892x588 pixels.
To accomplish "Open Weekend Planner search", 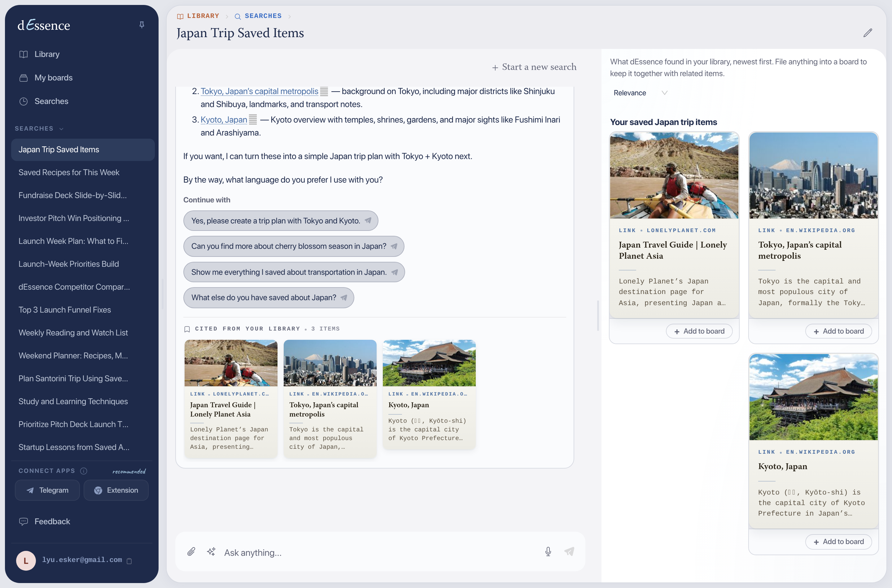I will click(83, 356).
